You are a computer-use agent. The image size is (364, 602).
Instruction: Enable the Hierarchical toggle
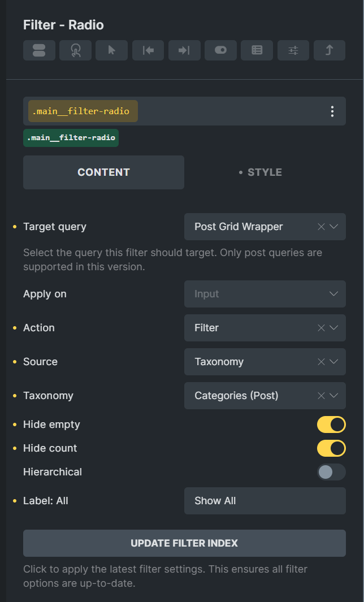point(331,472)
